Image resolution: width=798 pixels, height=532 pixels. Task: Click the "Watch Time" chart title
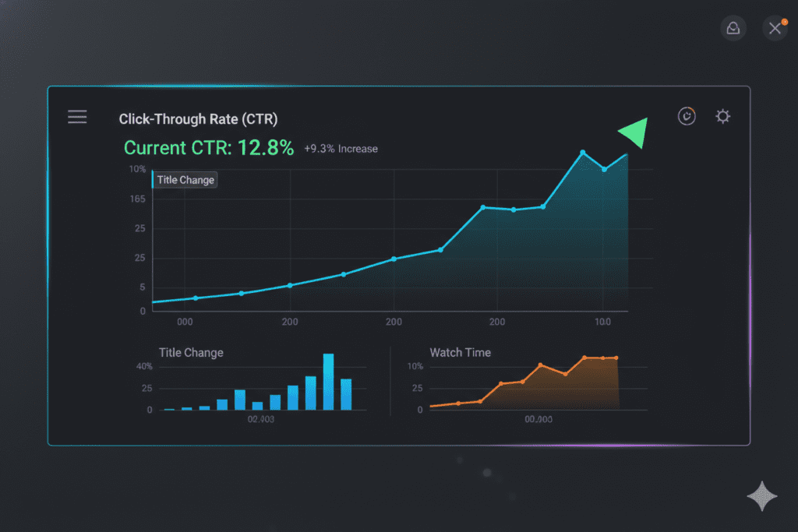460,353
